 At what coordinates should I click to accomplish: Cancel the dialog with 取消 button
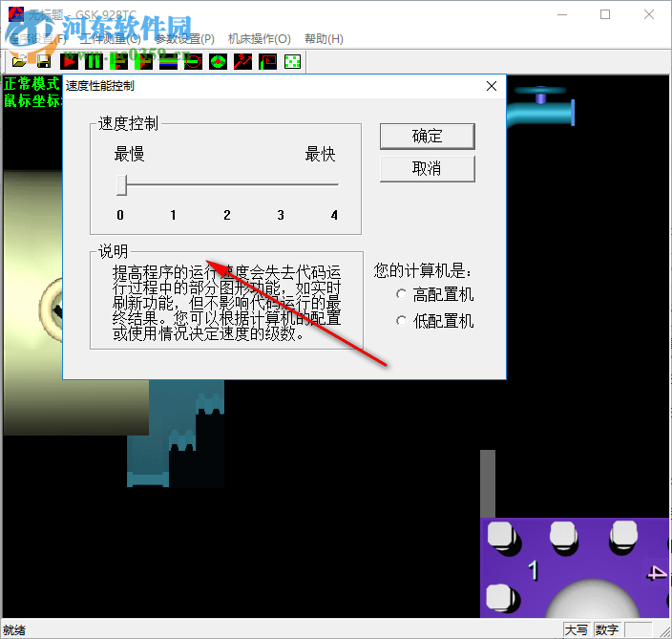428,168
